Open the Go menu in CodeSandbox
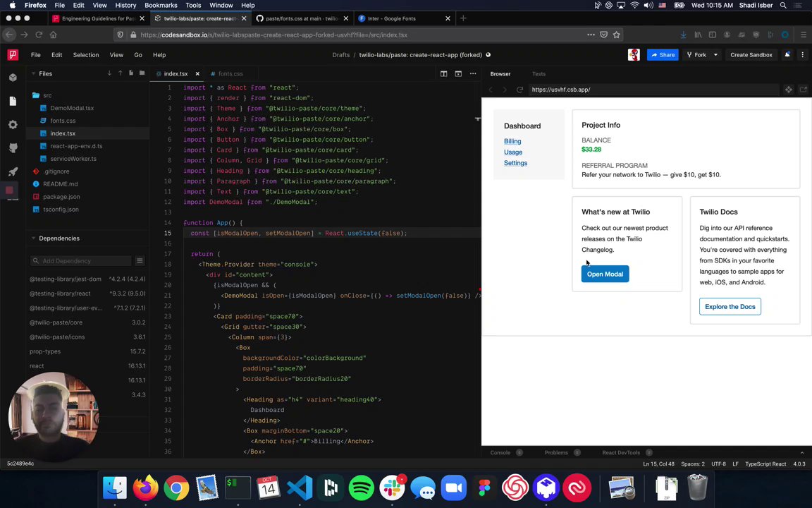This screenshot has height=508, width=812. [138, 54]
